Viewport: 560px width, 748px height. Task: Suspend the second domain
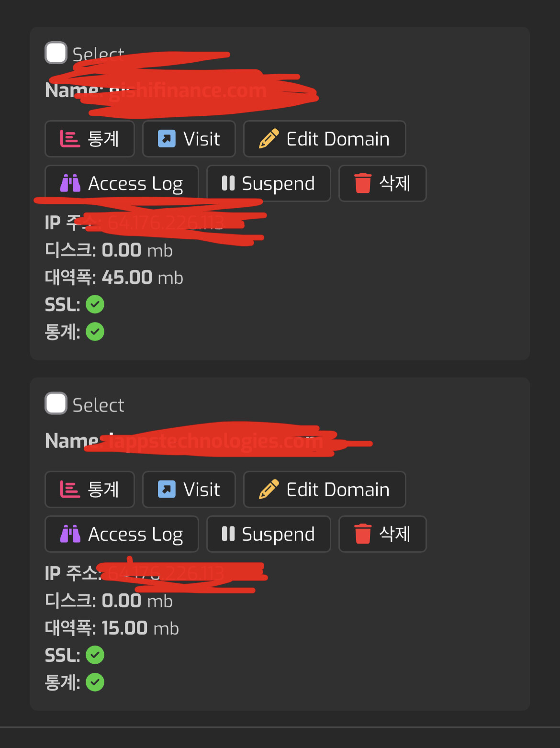click(x=269, y=534)
